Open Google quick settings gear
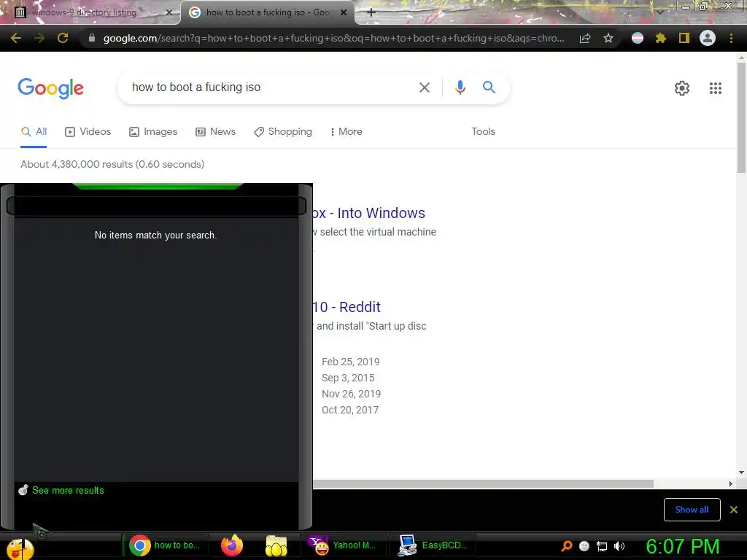 pyautogui.click(x=682, y=88)
